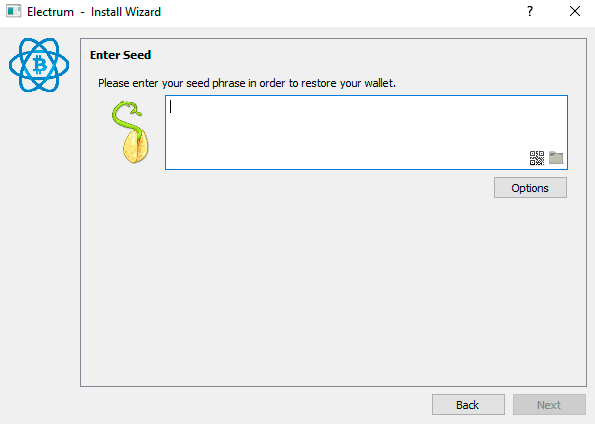
Task: Open seed Options dialog
Action: [x=530, y=188]
